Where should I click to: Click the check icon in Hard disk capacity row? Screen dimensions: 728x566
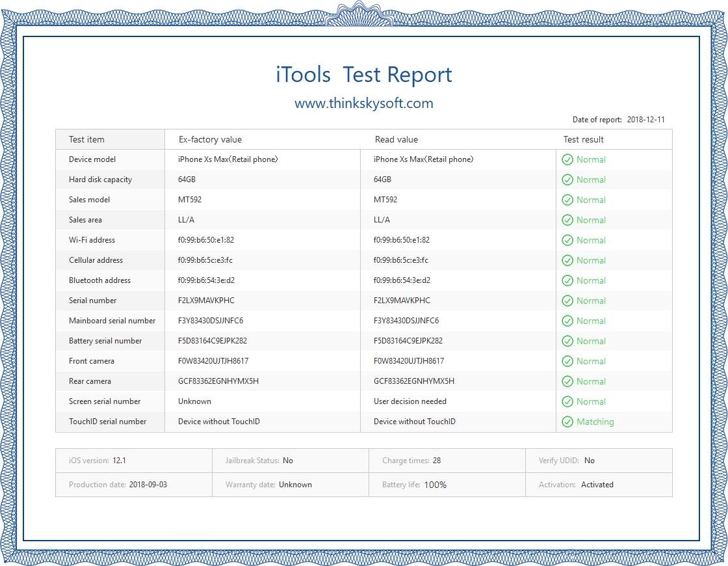[x=567, y=180]
